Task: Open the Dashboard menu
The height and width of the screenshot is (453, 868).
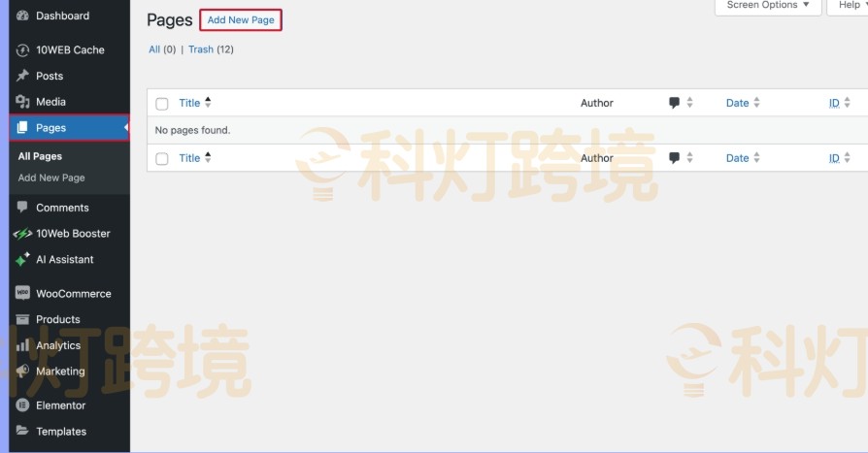Action: pyautogui.click(x=69, y=16)
